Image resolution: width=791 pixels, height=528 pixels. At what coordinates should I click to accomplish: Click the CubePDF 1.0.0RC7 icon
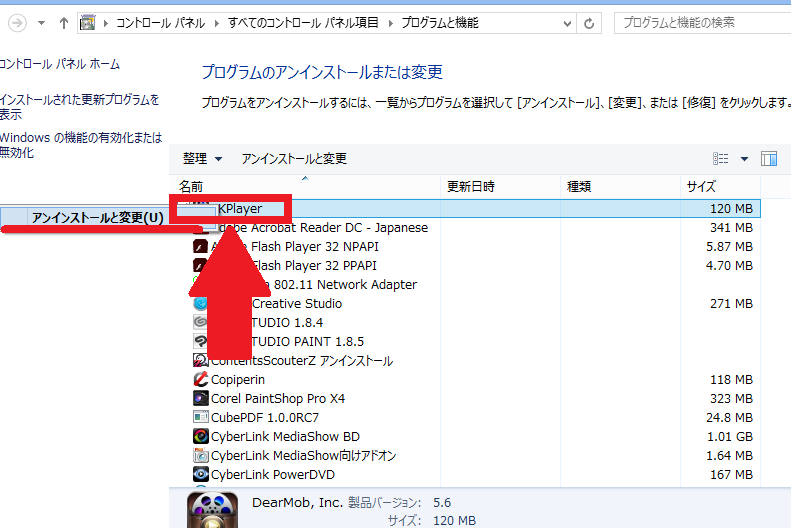coord(200,418)
